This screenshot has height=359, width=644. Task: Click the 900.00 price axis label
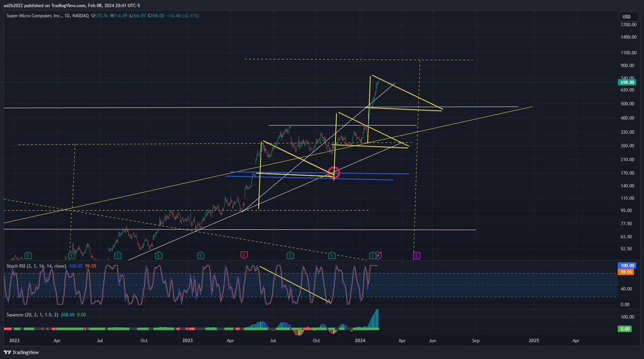(627, 65)
